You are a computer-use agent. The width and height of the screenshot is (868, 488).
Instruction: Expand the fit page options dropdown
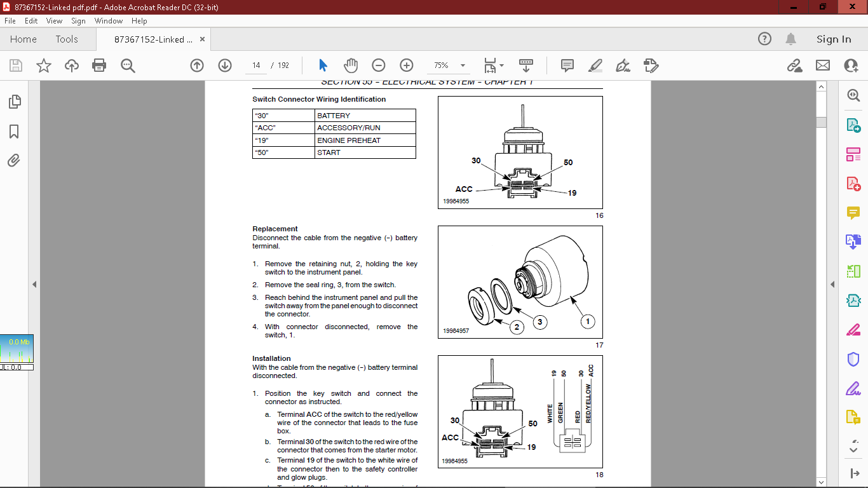click(501, 65)
